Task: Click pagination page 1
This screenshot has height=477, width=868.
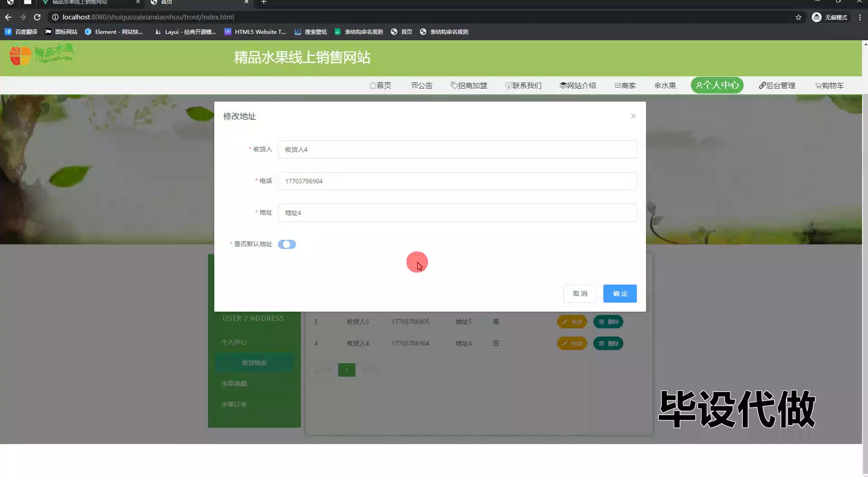Action: click(347, 370)
